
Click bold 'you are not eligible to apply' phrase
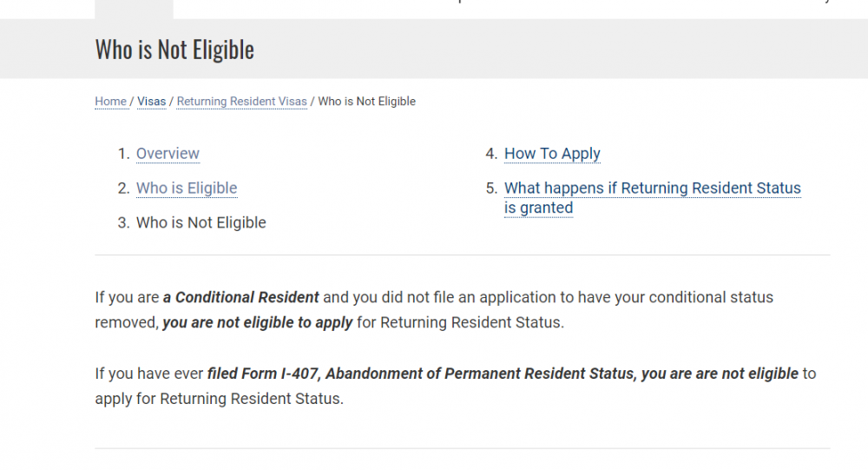(x=258, y=322)
